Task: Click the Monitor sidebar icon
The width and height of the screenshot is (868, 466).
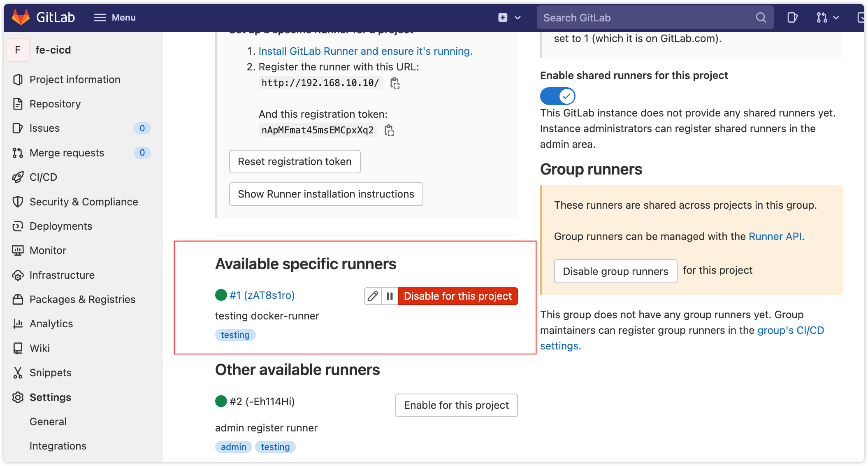Action: tap(18, 250)
